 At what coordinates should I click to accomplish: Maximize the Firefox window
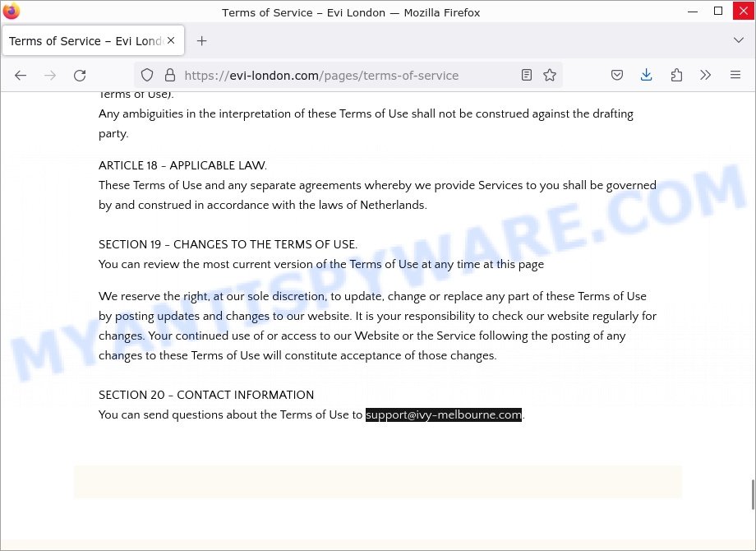718,11
